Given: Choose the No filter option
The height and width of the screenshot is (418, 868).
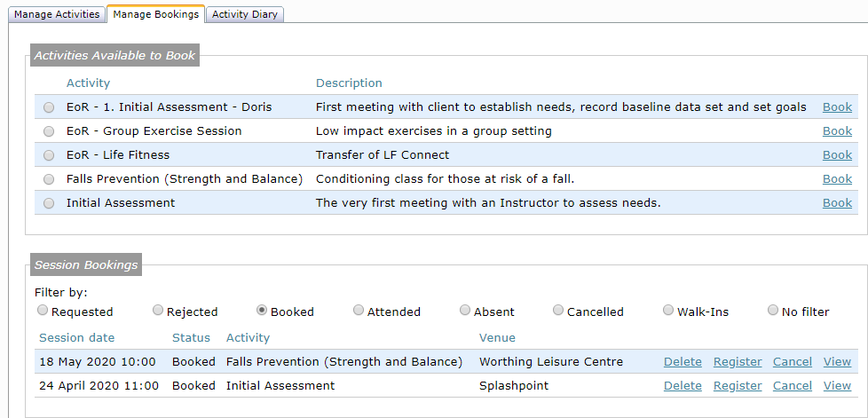Looking at the screenshot, I should (x=773, y=310).
